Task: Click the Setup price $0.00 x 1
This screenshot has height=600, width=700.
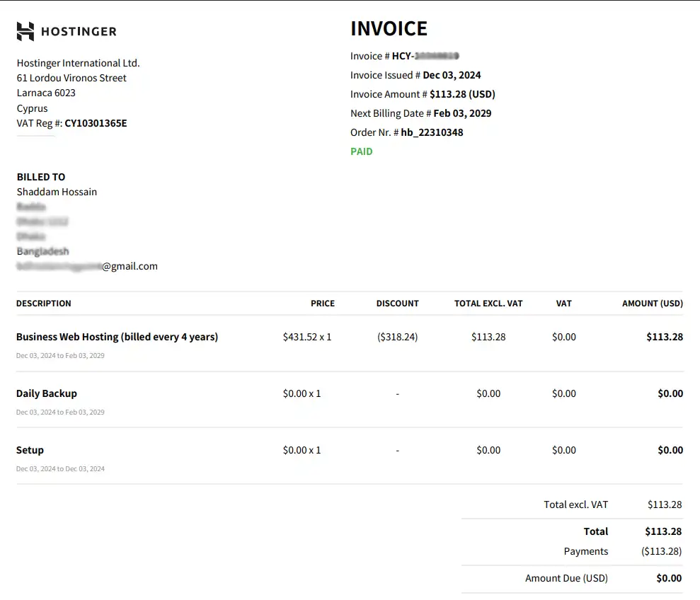Action: pos(302,451)
